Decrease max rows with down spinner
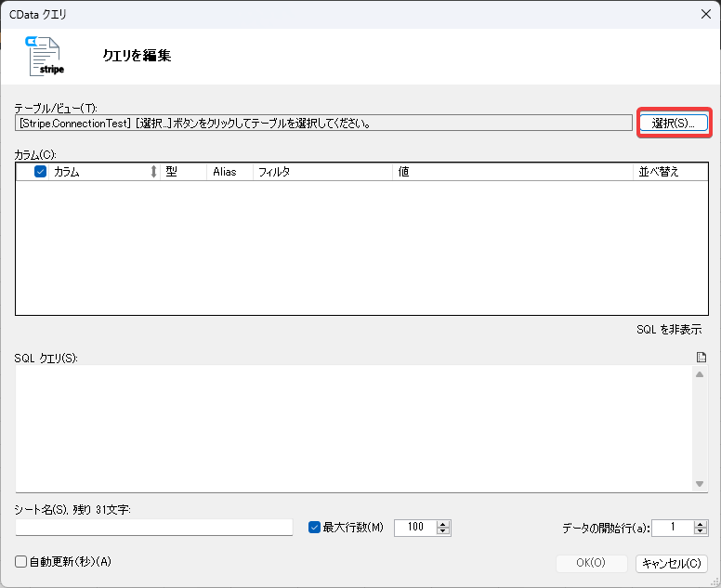721x588 pixels. click(x=443, y=531)
